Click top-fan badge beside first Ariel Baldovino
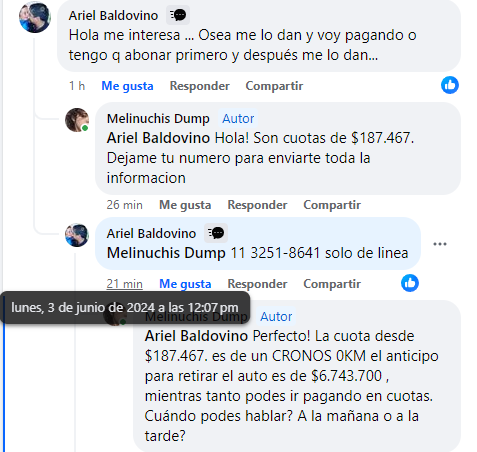This screenshot has width=477, height=452. (178, 15)
